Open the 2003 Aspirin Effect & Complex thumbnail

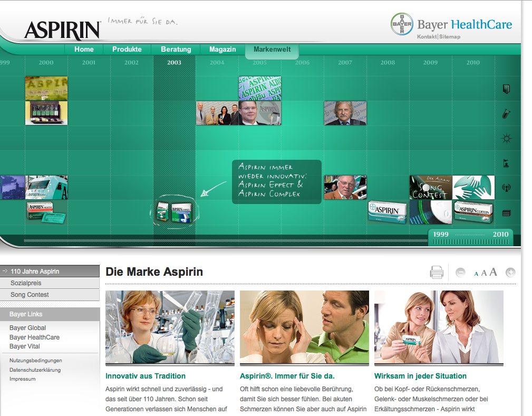(x=175, y=211)
